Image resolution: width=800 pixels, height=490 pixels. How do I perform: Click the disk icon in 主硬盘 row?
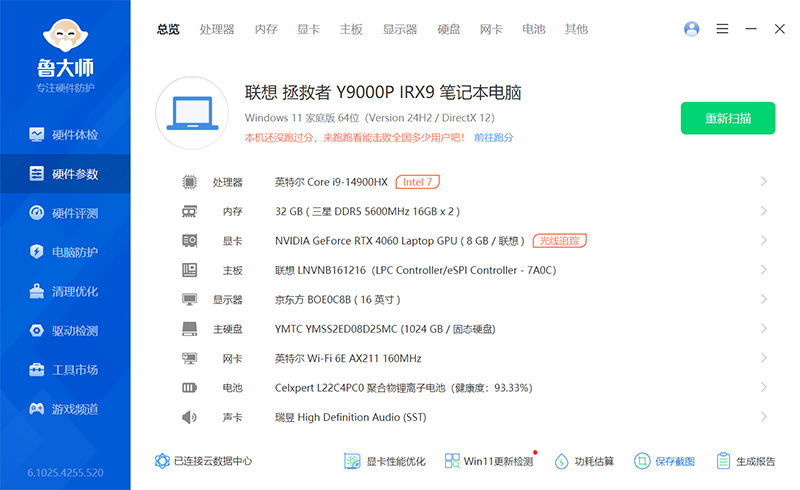[x=189, y=329]
